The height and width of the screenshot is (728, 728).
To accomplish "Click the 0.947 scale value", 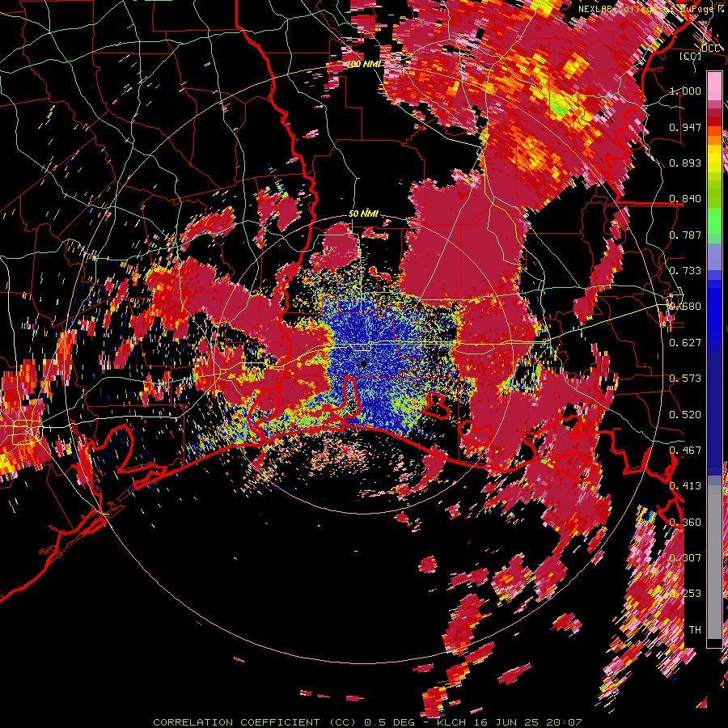I will coord(685,127).
